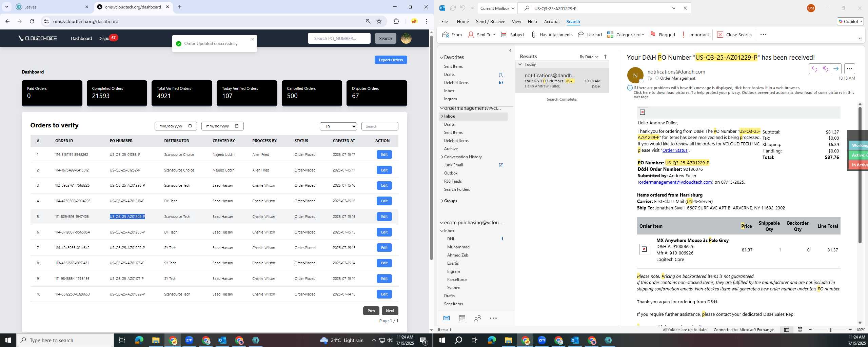The height and width of the screenshot is (347, 868).
Task: Open the Acrobat ribbon tab
Action: [552, 21]
